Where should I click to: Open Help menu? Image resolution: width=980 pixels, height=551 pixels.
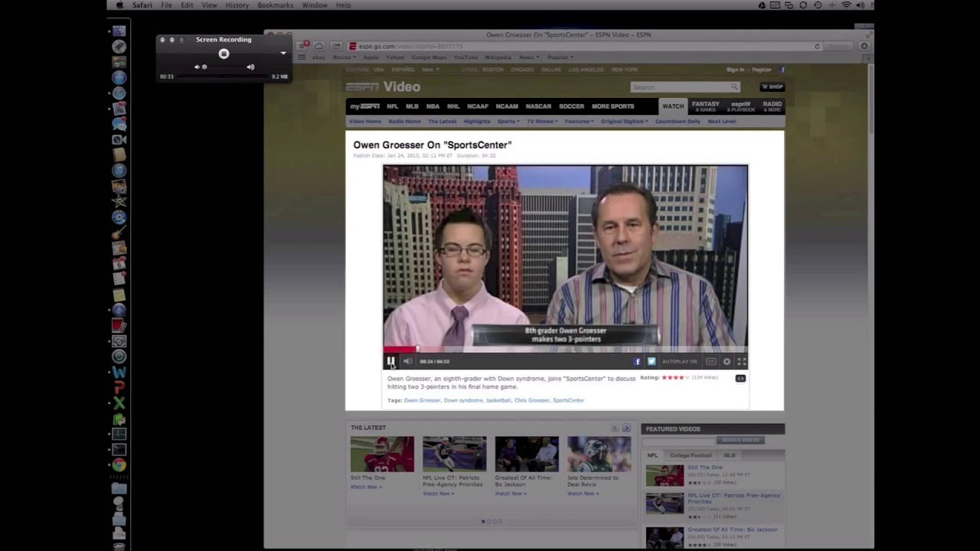(343, 5)
